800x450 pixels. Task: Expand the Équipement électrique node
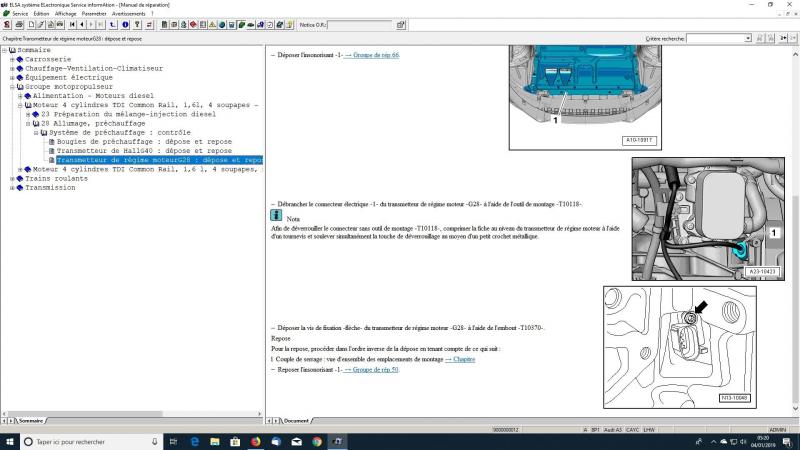pyautogui.click(x=12, y=78)
